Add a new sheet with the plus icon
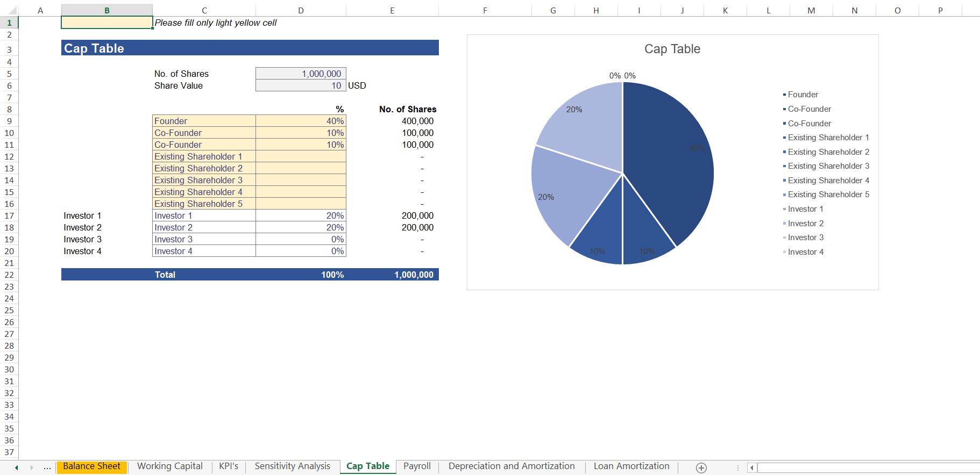 pyautogui.click(x=701, y=467)
